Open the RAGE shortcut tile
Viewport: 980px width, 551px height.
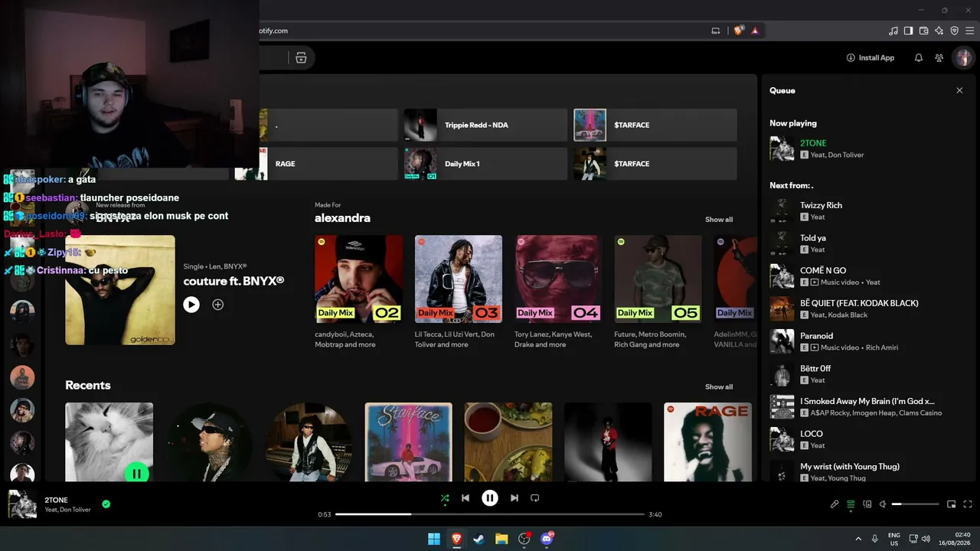[x=315, y=164]
